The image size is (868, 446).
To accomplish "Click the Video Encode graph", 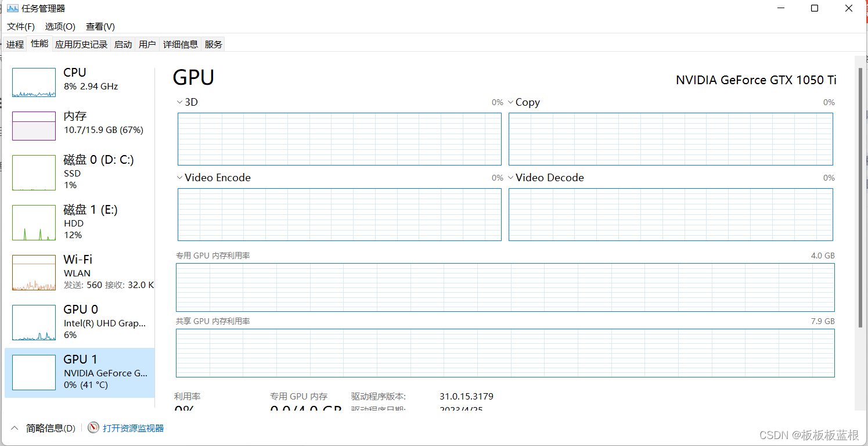I will [340, 214].
